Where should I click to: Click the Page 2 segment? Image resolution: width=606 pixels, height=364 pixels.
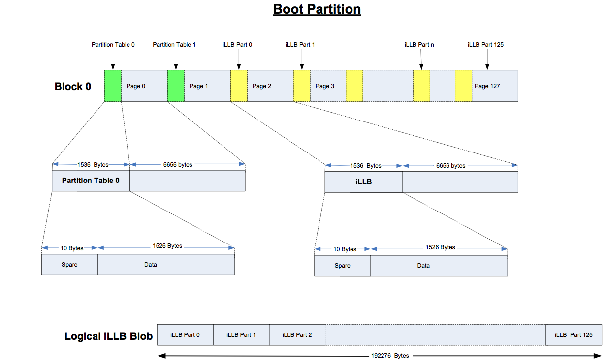coord(270,86)
